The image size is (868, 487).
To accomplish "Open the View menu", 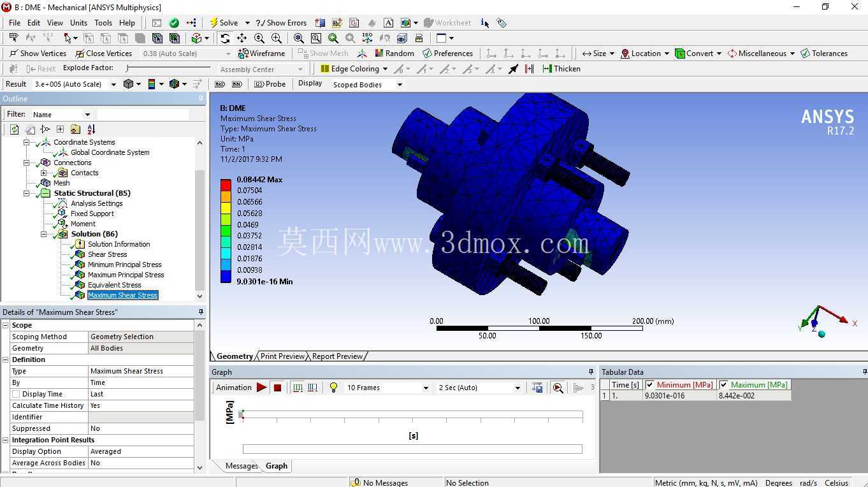I will (55, 23).
